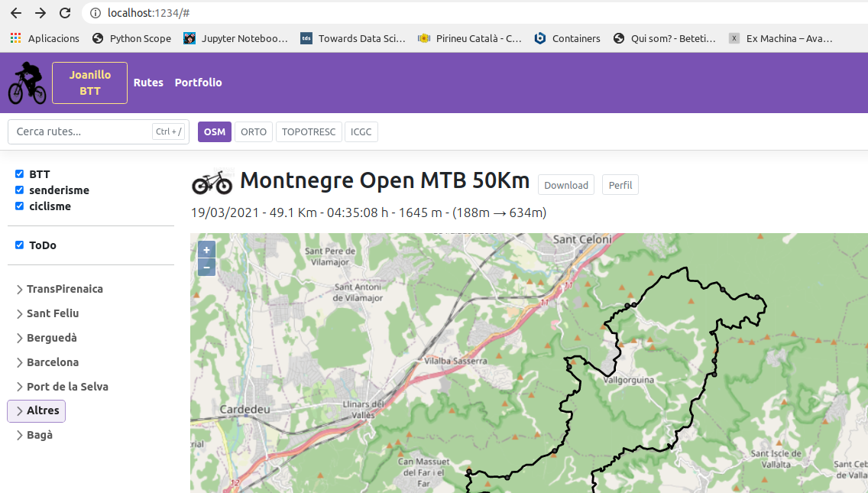
Task: Uncheck the BTT checkbox
Action: (20, 174)
